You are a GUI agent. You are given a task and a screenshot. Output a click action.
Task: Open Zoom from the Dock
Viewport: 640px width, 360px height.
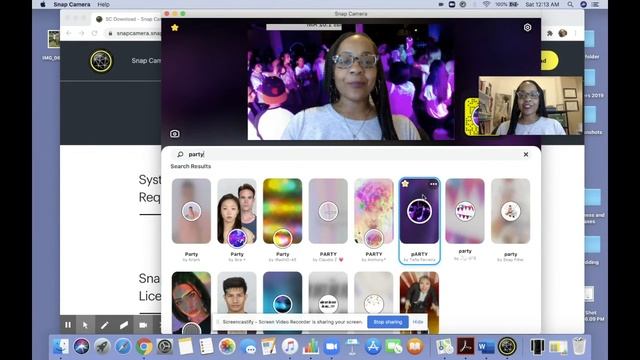331,347
